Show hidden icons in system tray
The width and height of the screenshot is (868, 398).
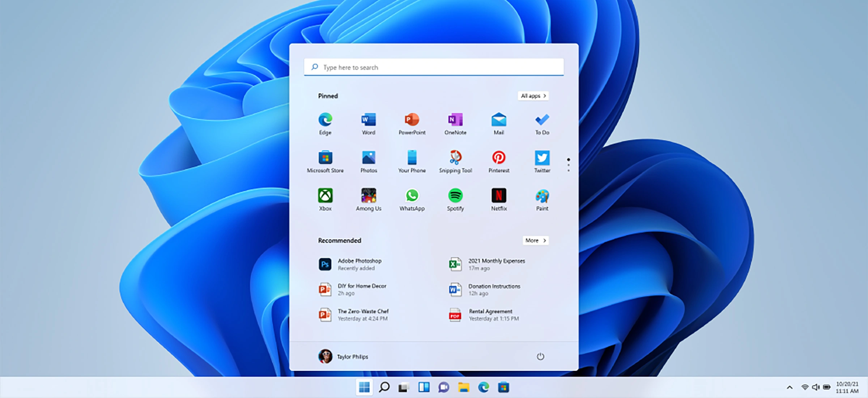[790, 387]
